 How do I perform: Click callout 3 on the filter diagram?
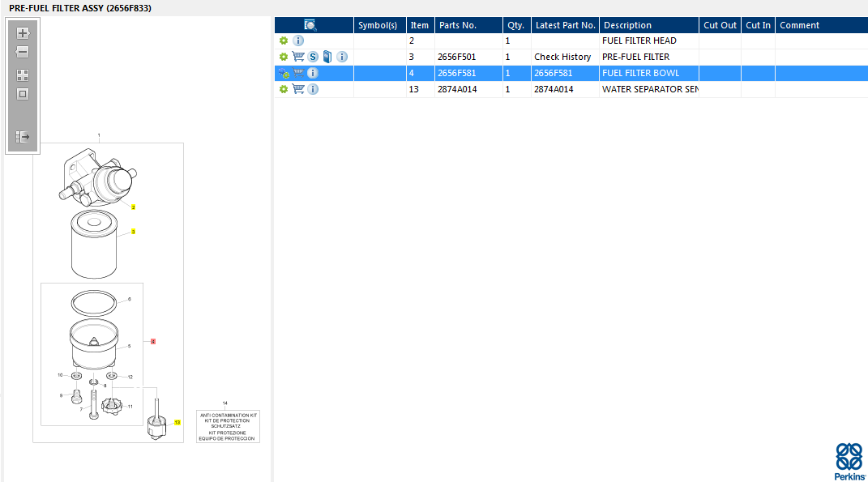134,232
